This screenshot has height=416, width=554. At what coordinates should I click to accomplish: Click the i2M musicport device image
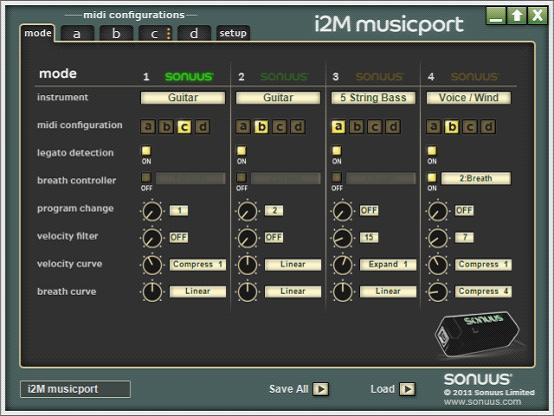pos(478,334)
